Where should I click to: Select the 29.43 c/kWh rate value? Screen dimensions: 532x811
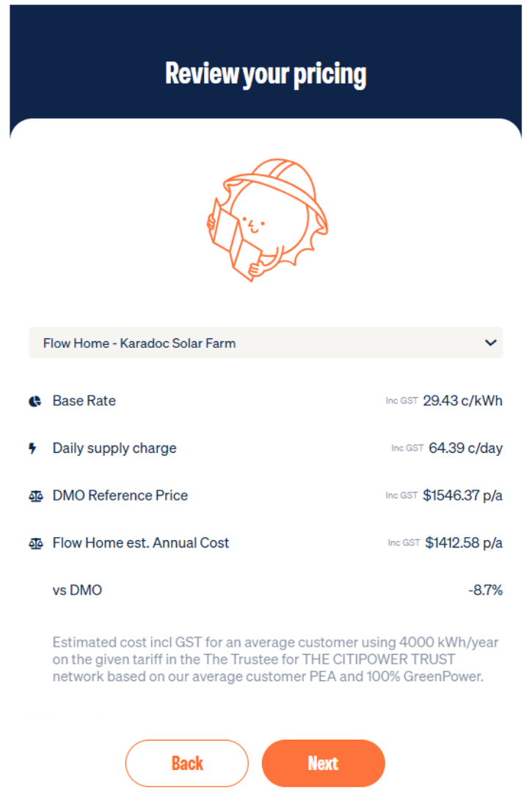coord(462,401)
